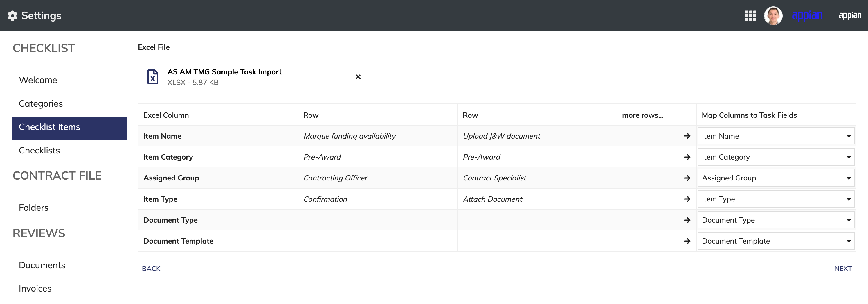Open the apps grid launcher icon
This screenshot has width=868, height=304.
(750, 15)
